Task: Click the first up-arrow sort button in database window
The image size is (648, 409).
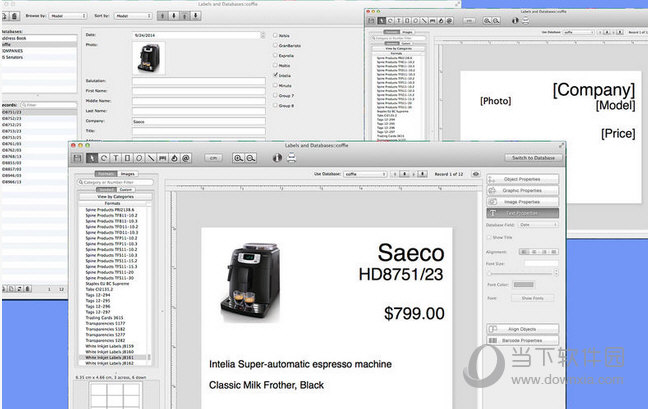Action: (x=163, y=16)
